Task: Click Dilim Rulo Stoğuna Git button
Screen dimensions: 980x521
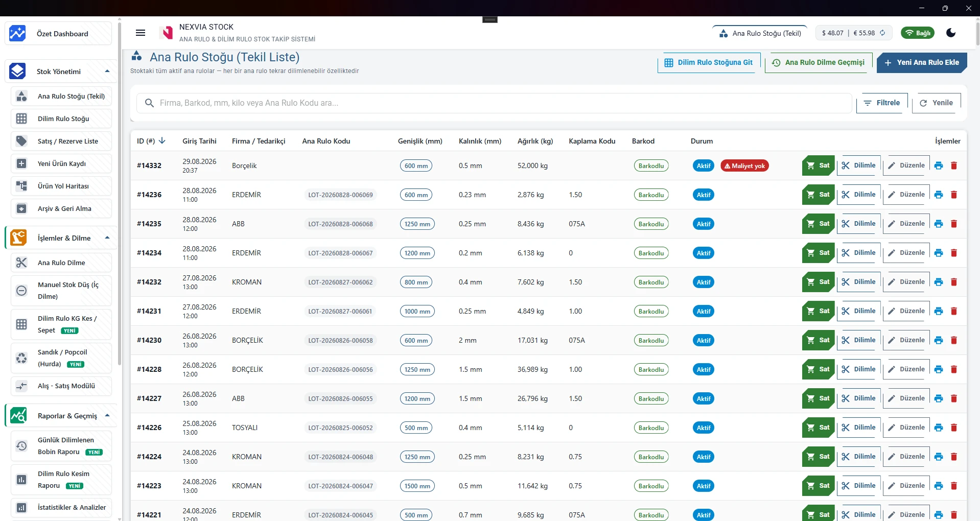Action: click(x=709, y=62)
